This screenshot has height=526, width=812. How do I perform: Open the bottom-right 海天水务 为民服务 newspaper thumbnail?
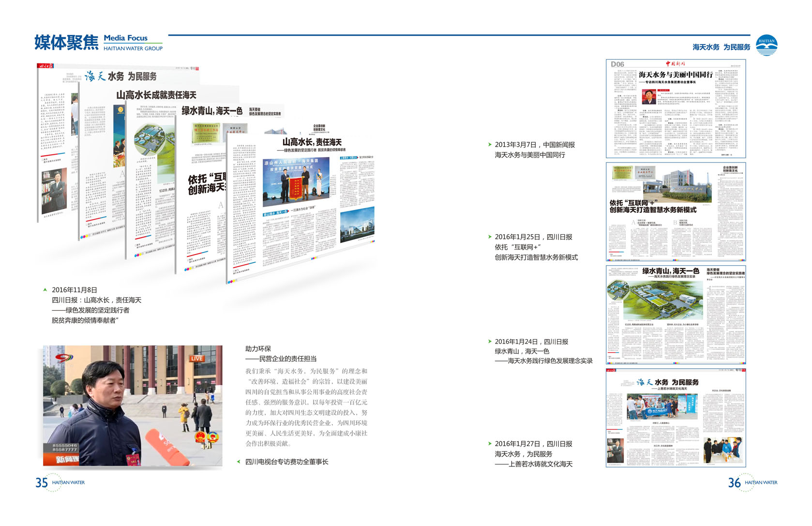pyautogui.click(x=676, y=418)
